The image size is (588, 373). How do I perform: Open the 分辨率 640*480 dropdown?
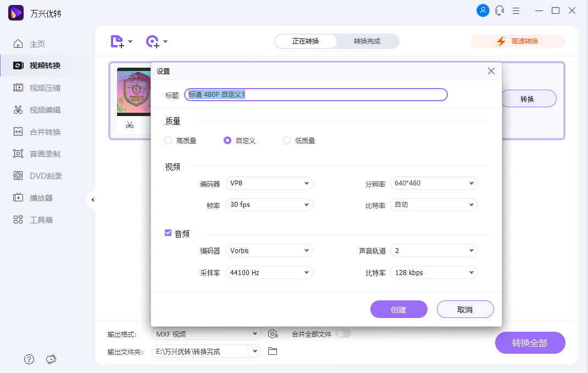[x=434, y=183]
